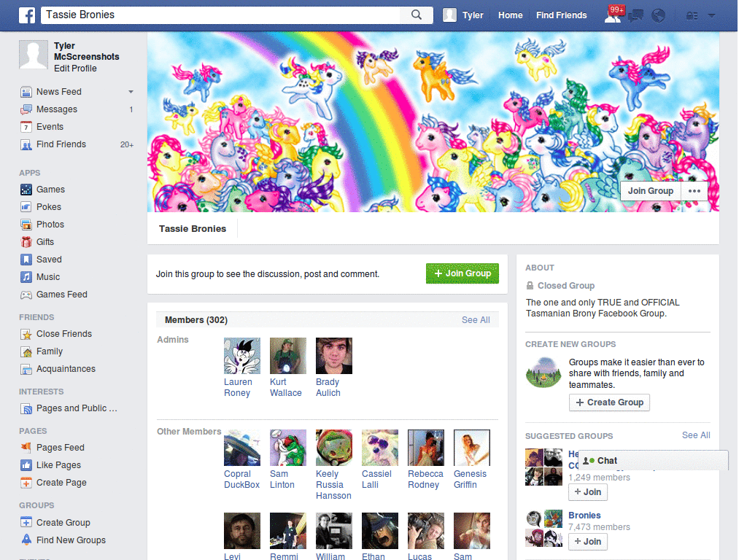The height and width of the screenshot is (560, 747).
Task: Open the messages chat bubbles icon
Action: 635,16
